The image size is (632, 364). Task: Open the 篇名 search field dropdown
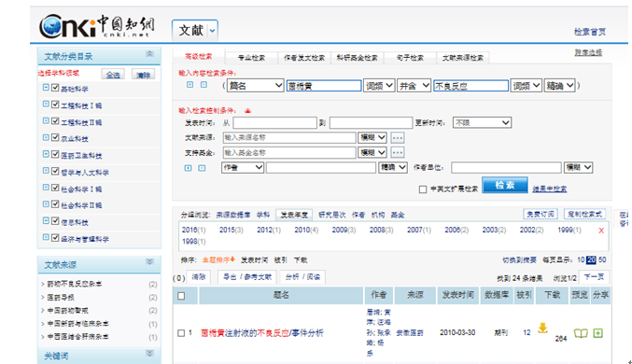click(x=255, y=86)
